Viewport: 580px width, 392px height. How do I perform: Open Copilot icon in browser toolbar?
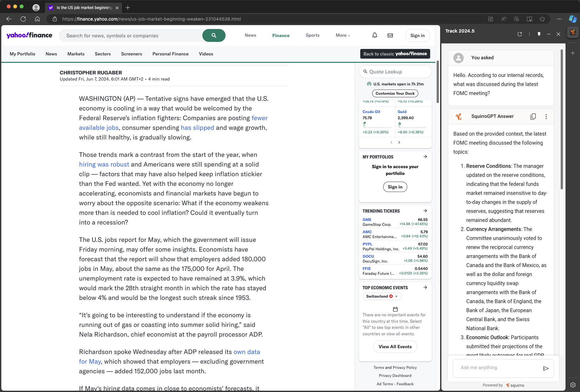click(573, 19)
